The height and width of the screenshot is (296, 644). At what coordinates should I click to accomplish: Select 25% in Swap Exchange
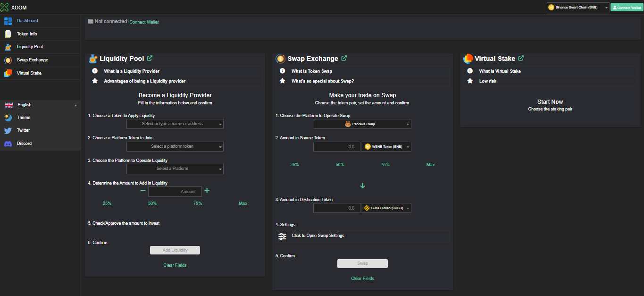[x=294, y=165]
